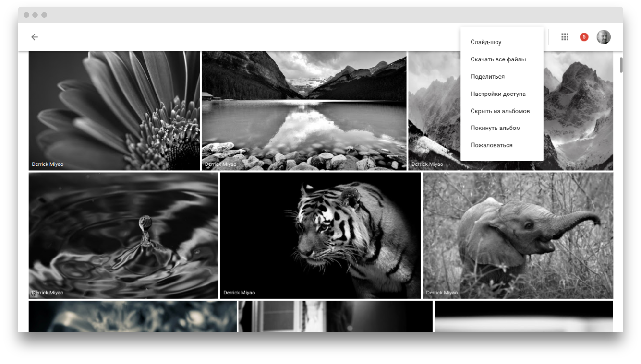Viewport: 641px width, 364px height.
Task: Choose Скачать все файлы menu option
Action: point(498,59)
